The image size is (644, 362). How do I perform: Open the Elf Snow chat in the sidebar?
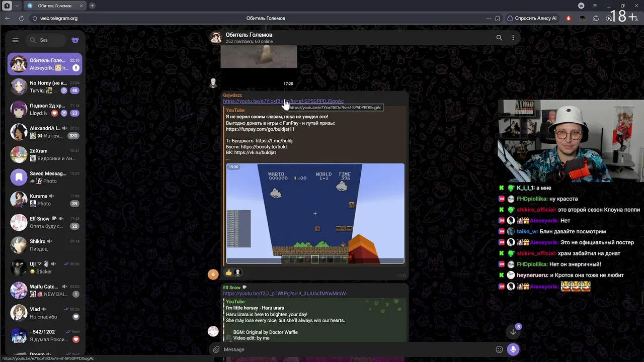click(45, 223)
